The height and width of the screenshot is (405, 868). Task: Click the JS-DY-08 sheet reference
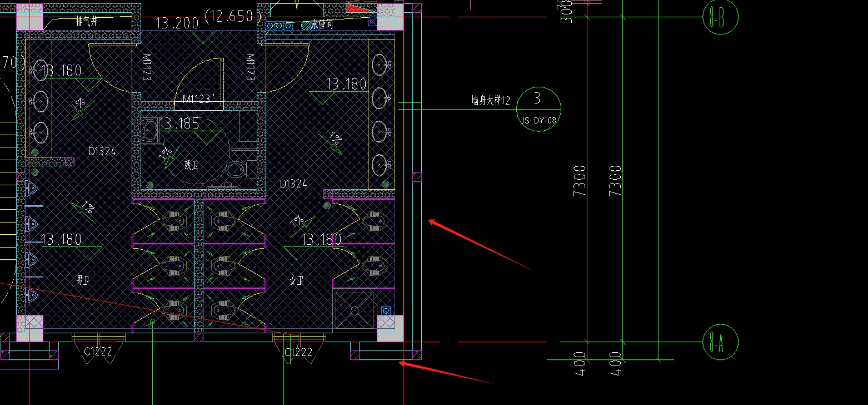click(x=538, y=120)
